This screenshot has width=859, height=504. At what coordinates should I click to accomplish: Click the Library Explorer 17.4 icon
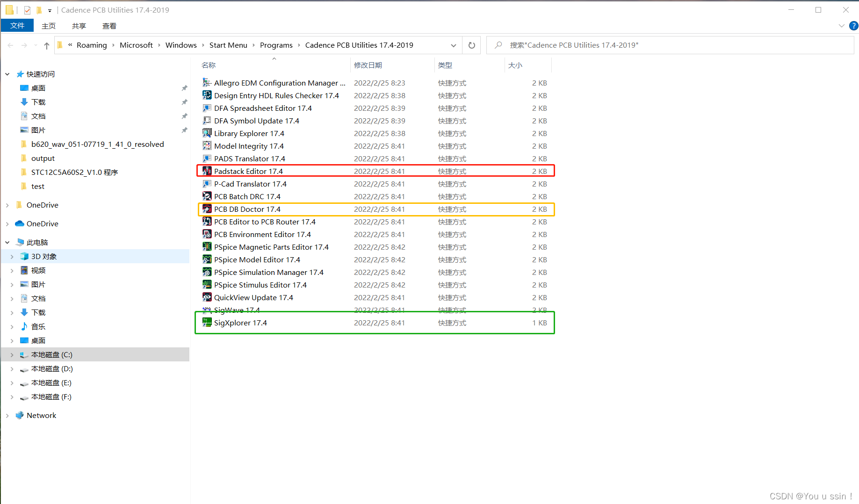[x=207, y=133]
